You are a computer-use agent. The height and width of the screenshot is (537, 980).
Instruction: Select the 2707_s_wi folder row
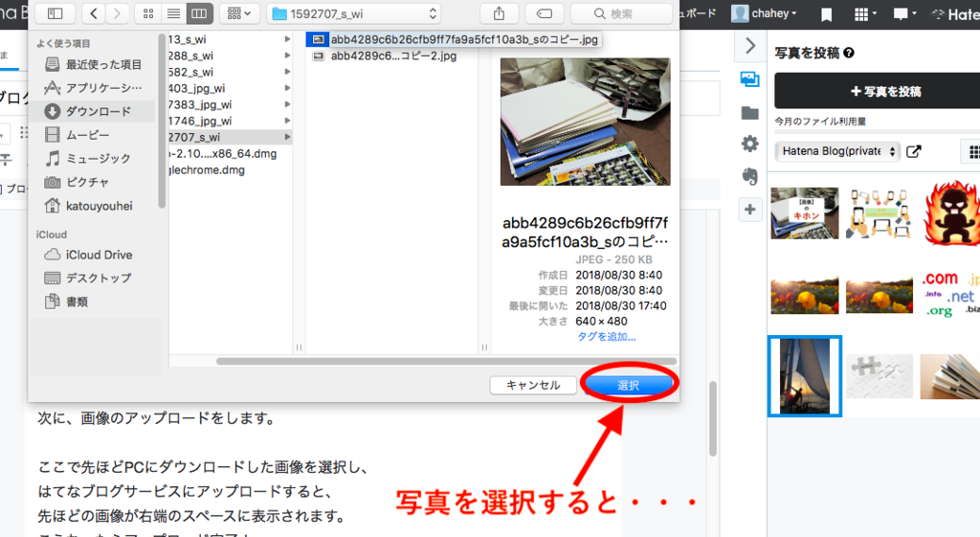click(x=231, y=137)
